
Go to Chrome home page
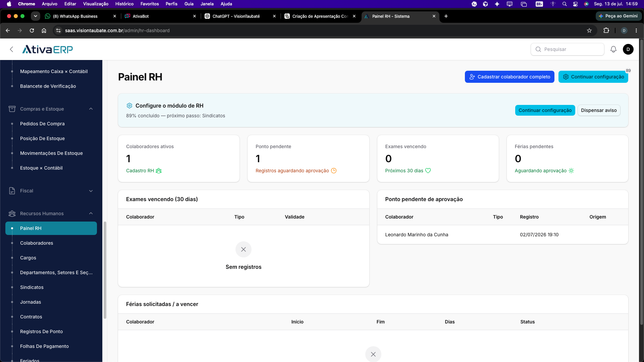(44, 31)
